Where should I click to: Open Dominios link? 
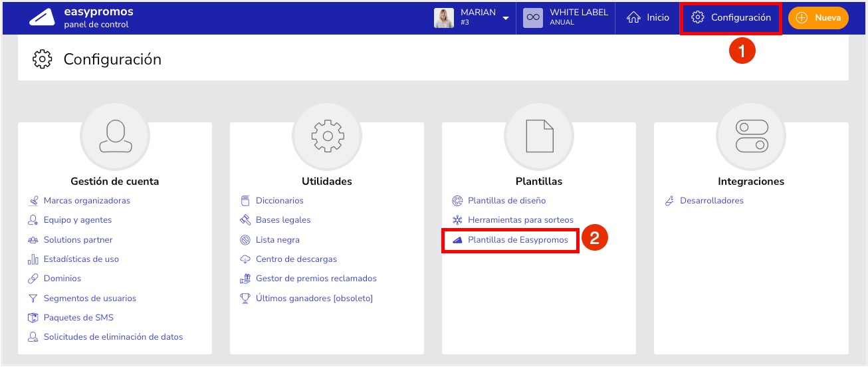click(62, 279)
